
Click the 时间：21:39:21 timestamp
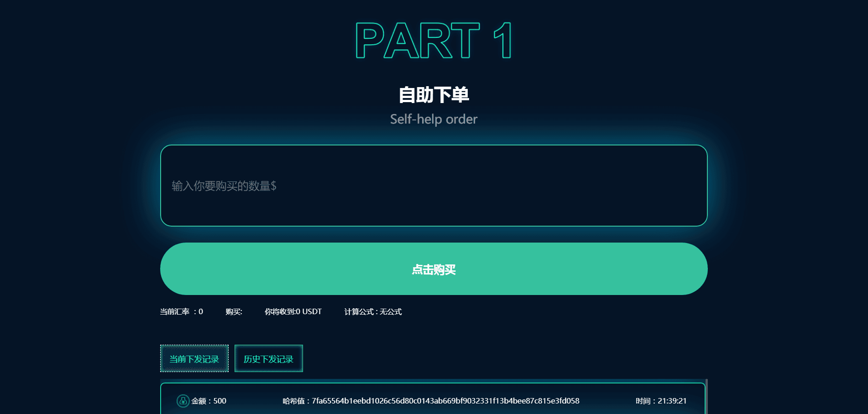tap(661, 401)
